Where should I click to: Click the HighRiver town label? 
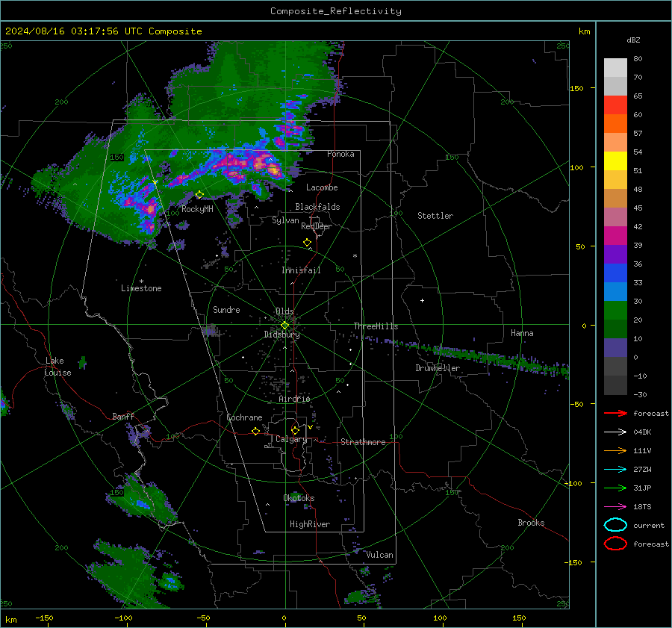pyautogui.click(x=310, y=524)
